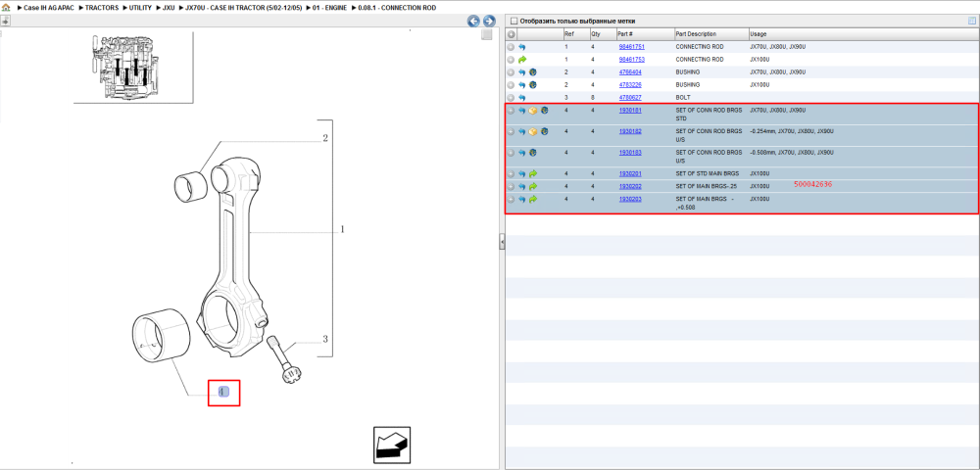This screenshot has height=470, width=980.
Task: Click the toolbar icon below the home icon
Action: point(5,21)
